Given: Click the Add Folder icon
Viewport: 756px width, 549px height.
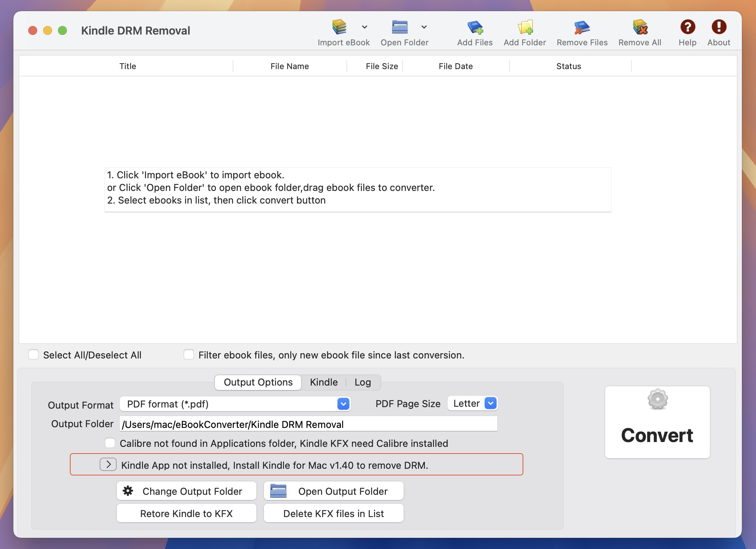Looking at the screenshot, I should [524, 28].
